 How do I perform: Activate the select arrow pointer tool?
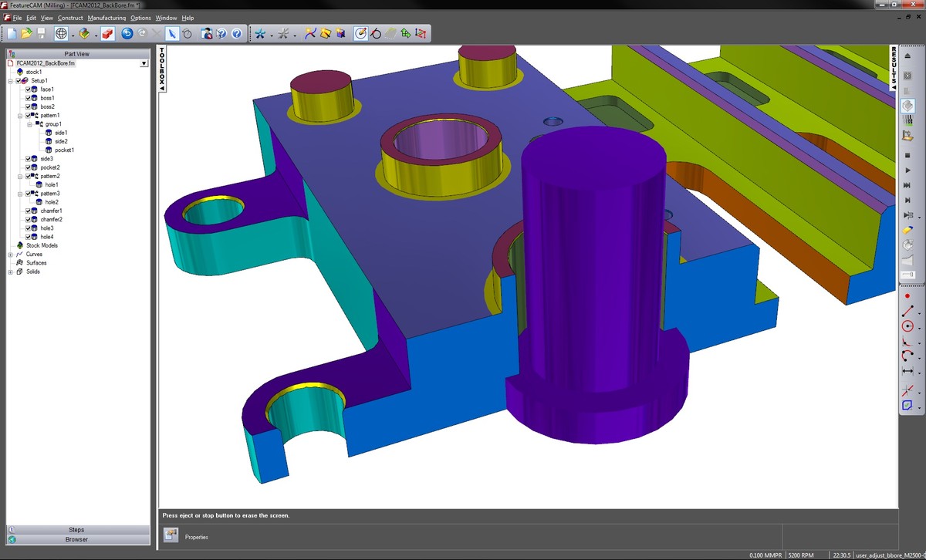point(172,34)
